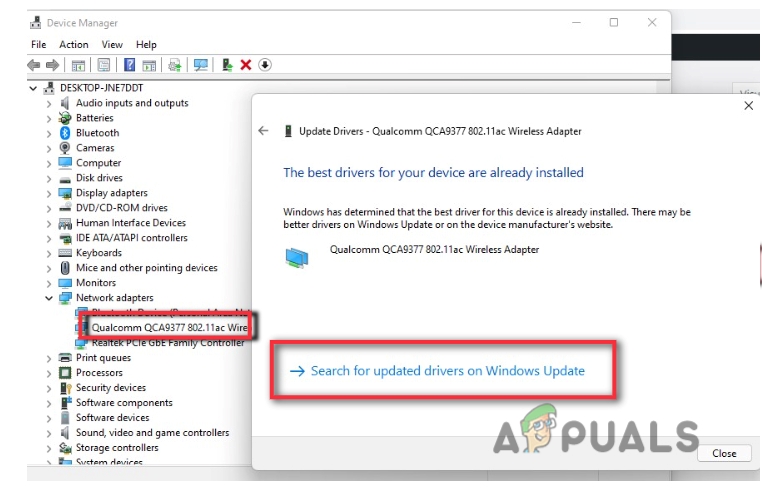
Task: Click Scan for hardware changes monitor icon
Action: 200,65
